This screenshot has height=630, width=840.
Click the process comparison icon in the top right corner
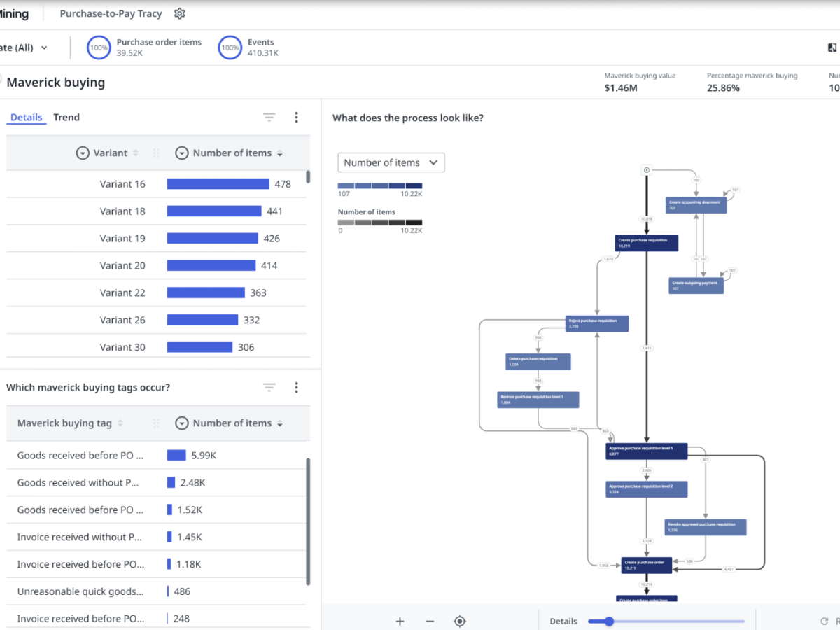point(832,47)
